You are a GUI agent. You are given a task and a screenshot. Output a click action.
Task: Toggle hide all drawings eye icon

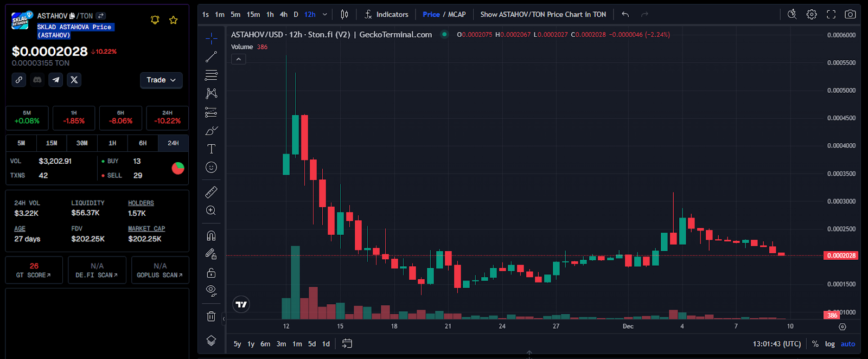point(212,291)
